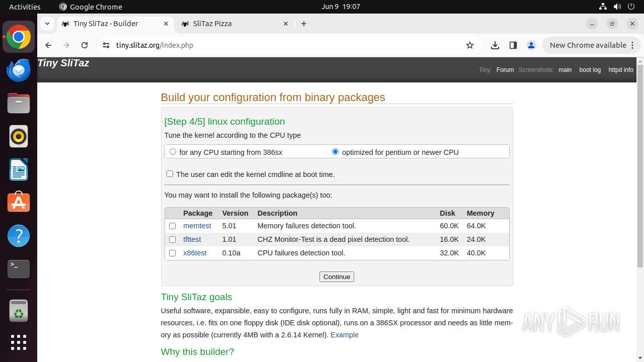Open Chrome downloads icon
This screenshot has height=362, width=644.
click(495, 45)
